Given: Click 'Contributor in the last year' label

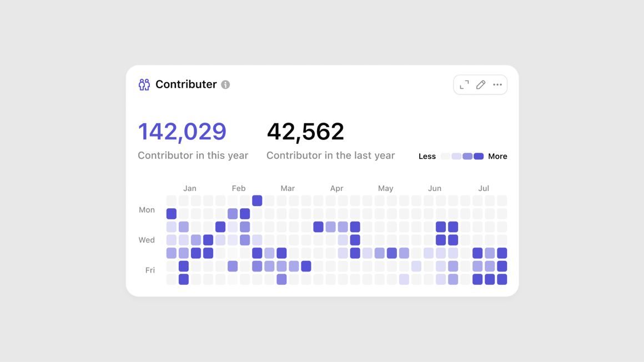Looking at the screenshot, I should (331, 155).
